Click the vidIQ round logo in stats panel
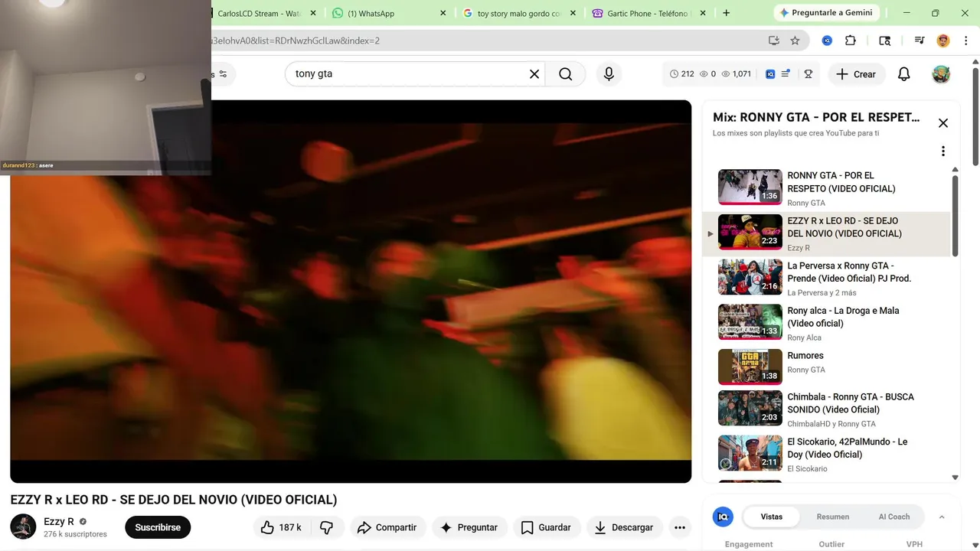Viewport: 980px width, 551px height. [x=723, y=517]
